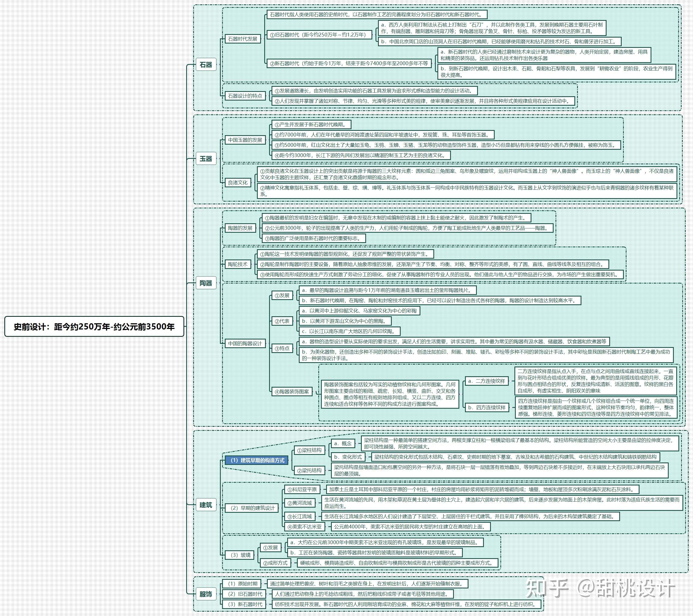This screenshot has height=616, width=693.
Task: Click note beginning 梁柱结构的变化形式包括木结构
Action: (x=516, y=457)
